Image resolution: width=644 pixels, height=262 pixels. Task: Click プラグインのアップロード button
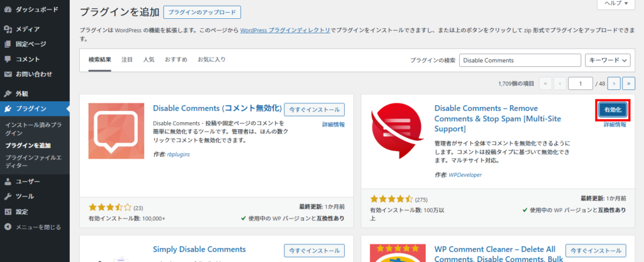(202, 13)
